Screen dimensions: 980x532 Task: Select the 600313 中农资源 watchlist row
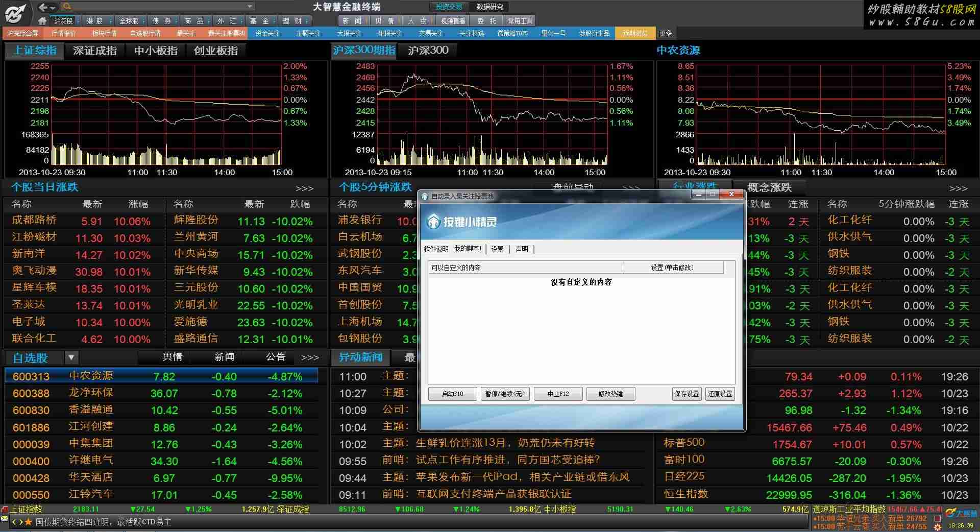tap(161, 376)
